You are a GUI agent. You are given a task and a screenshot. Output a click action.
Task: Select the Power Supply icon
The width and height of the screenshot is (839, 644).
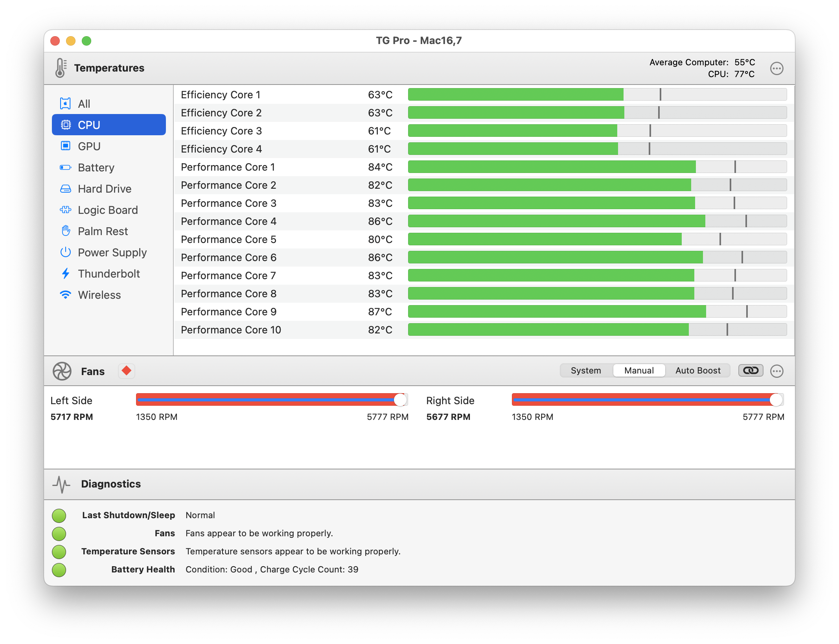(x=65, y=252)
